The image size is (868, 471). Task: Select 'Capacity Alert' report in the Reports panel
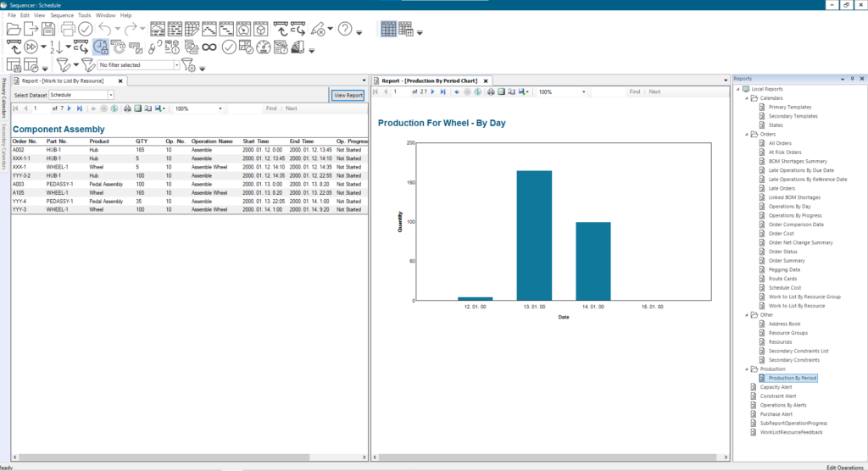pyautogui.click(x=777, y=387)
